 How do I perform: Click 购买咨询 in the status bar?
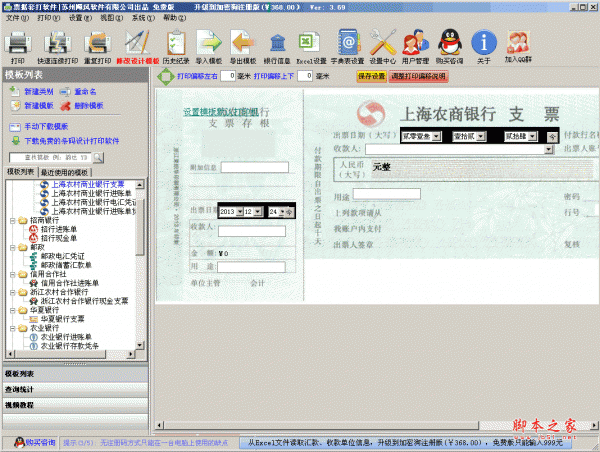tap(35, 443)
